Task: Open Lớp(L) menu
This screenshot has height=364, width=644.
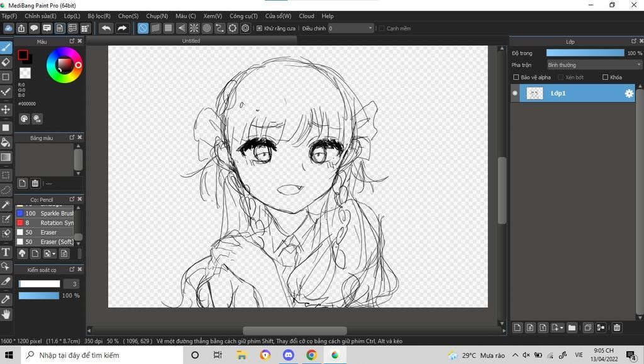Action: click(72, 16)
